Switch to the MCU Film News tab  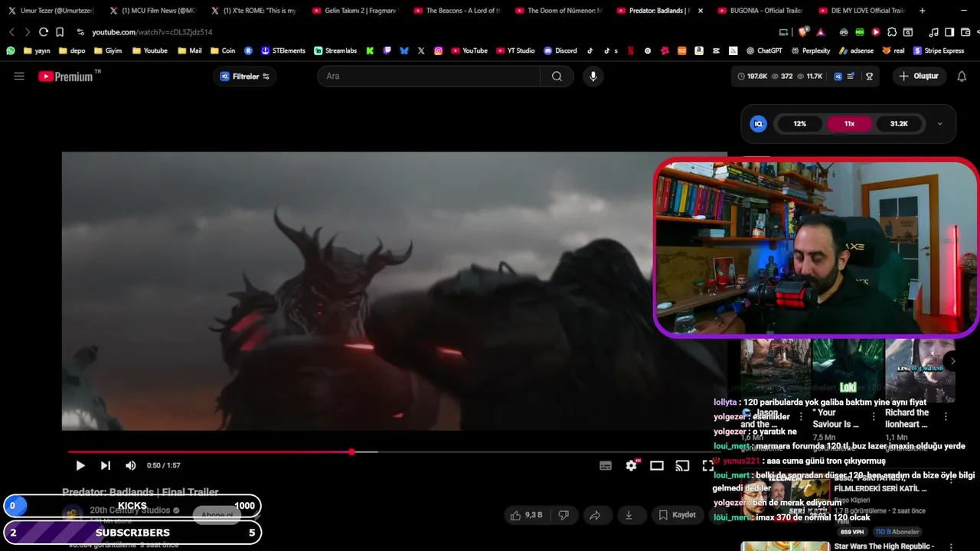(153, 11)
